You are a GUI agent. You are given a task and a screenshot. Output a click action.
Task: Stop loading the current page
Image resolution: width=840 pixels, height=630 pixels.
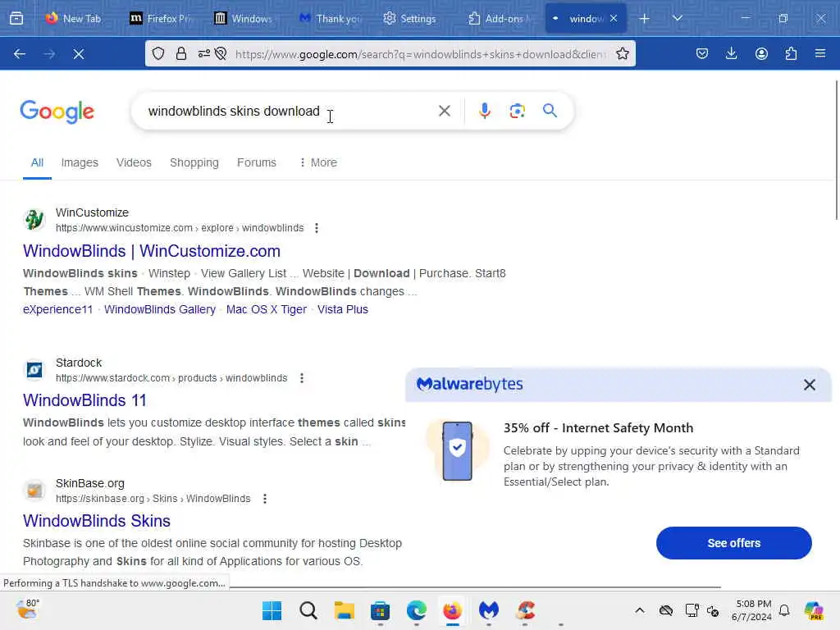(x=79, y=53)
